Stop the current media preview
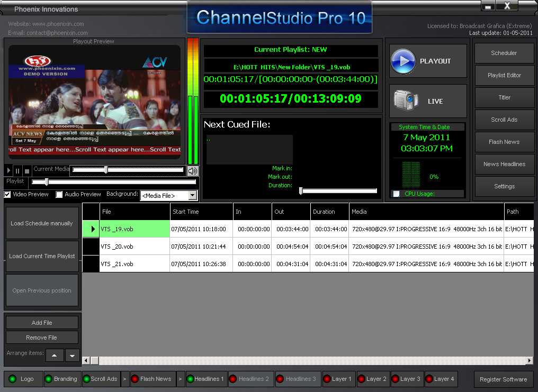 (27, 171)
